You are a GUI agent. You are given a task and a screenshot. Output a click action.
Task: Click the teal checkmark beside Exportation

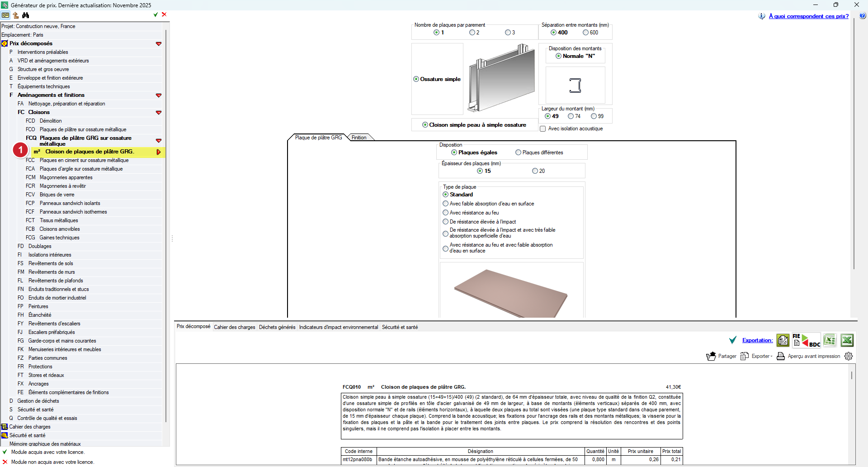click(x=733, y=340)
